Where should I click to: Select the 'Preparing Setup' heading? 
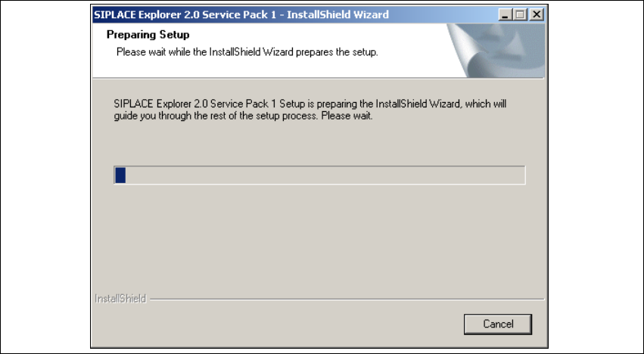point(148,35)
